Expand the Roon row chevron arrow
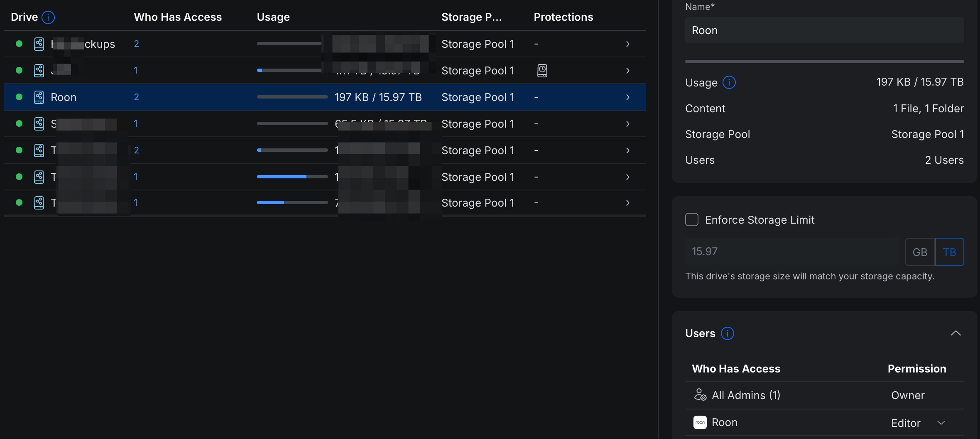 coord(627,97)
